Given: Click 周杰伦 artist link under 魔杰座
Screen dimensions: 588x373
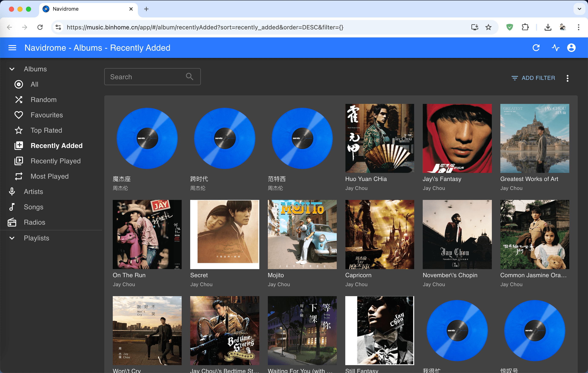Looking at the screenshot, I should [120, 188].
